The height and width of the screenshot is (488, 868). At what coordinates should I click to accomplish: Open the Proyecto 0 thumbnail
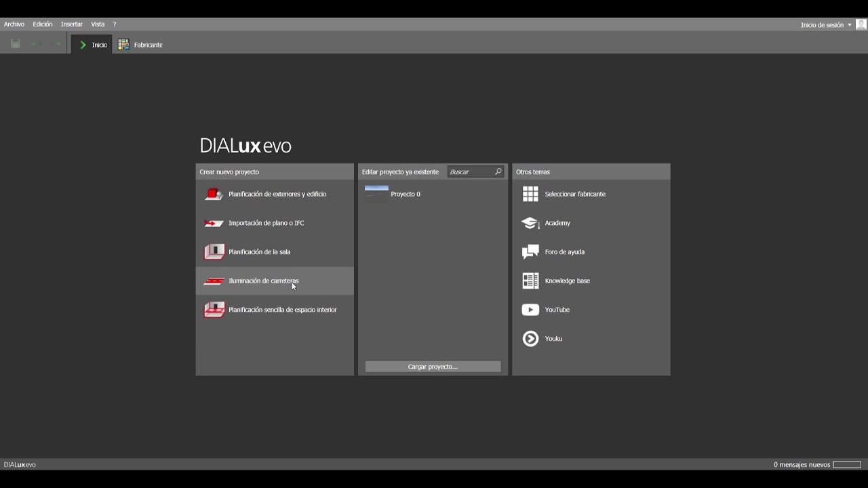click(x=376, y=194)
